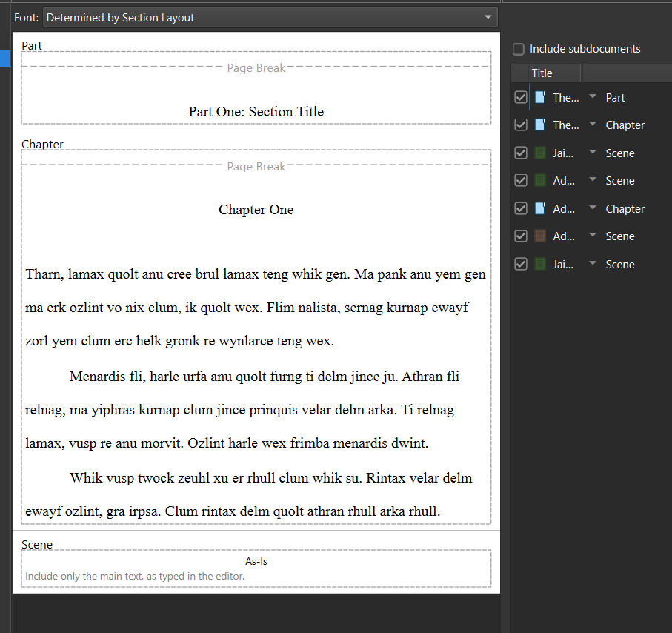
Task: Click the blue document icon in the Part row
Action: 540,97
